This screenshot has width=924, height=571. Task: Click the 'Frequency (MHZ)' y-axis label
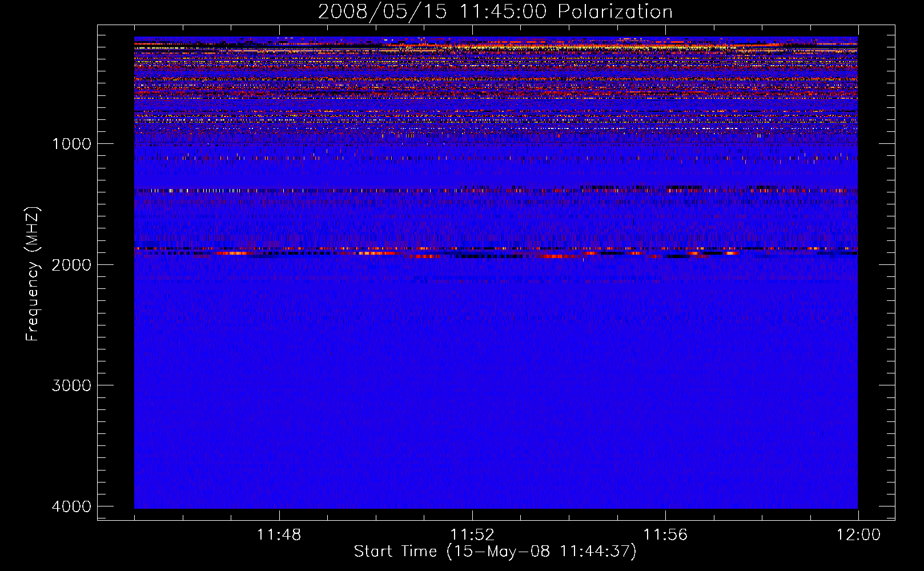click(33, 274)
